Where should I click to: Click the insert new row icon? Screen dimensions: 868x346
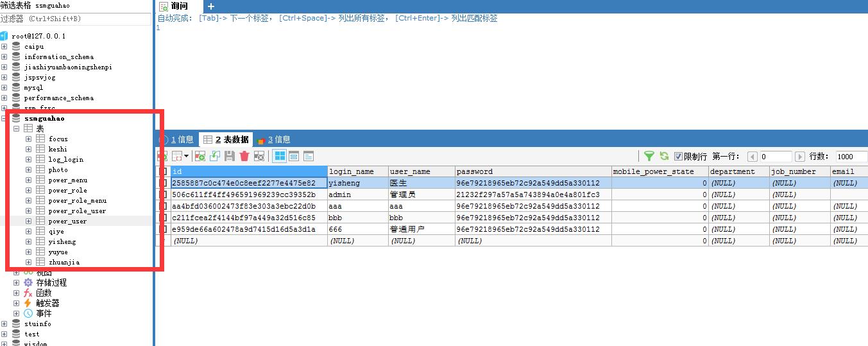[200, 156]
